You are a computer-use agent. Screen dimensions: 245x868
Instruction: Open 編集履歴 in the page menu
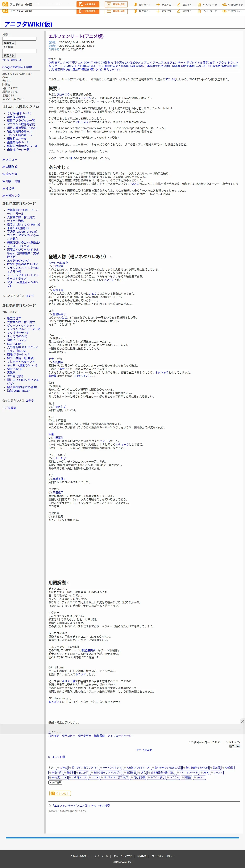[x=99, y=736]
